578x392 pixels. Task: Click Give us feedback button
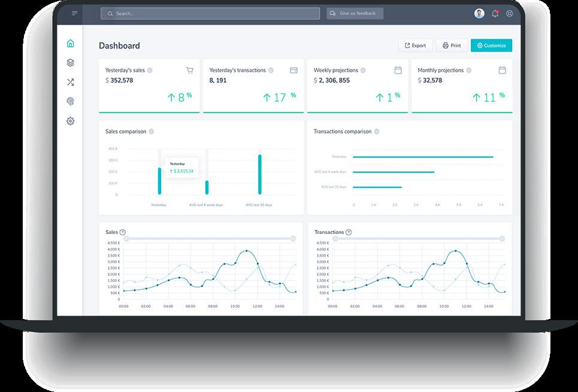[x=355, y=13]
